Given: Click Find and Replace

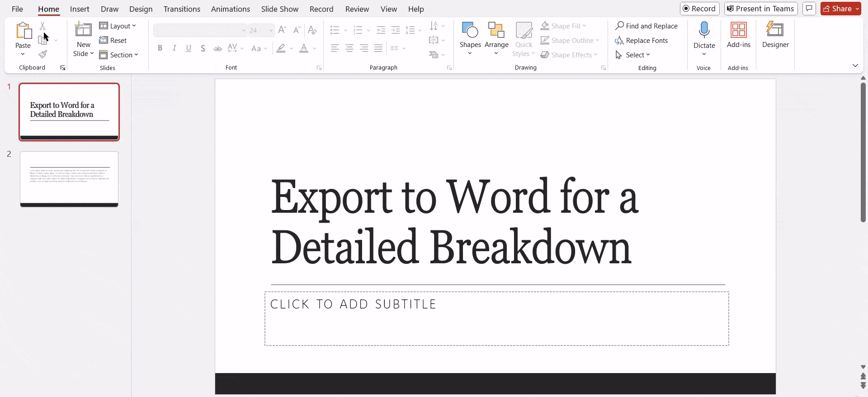Looking at the screenshot, I should (x=646, y=26).
